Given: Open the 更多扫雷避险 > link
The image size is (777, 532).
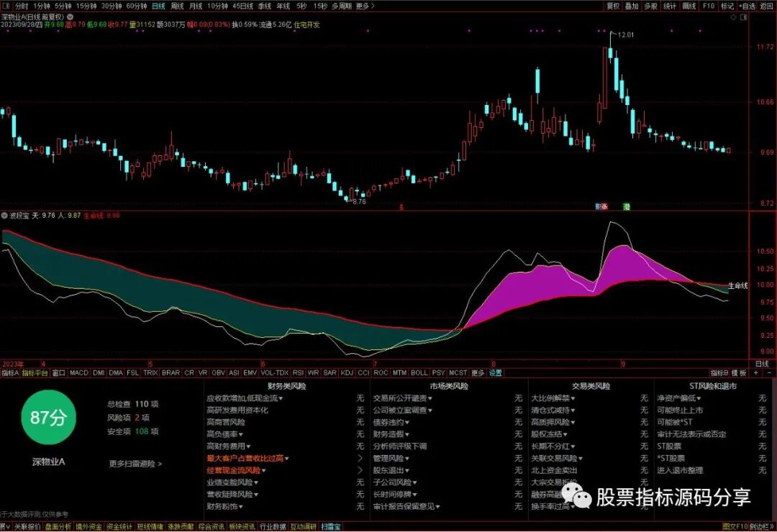Looking at the screenshot, I should pyautogui.click(x=135, y=464).
